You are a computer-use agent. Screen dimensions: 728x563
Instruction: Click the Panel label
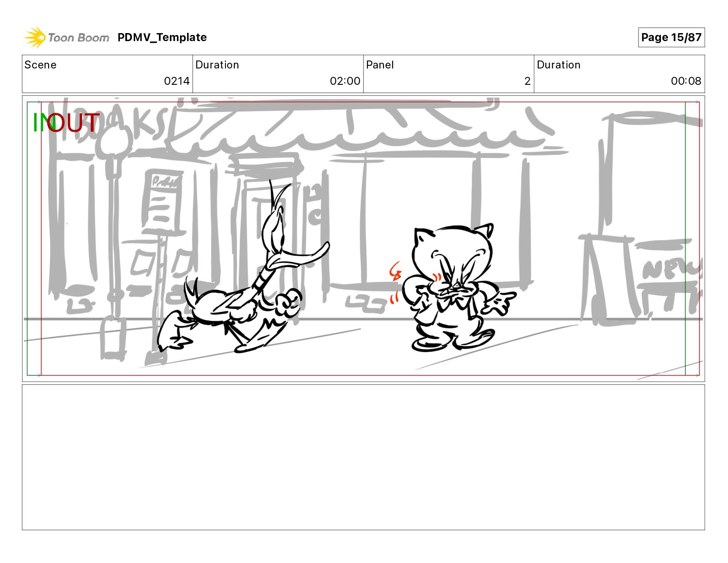[380, 65]
